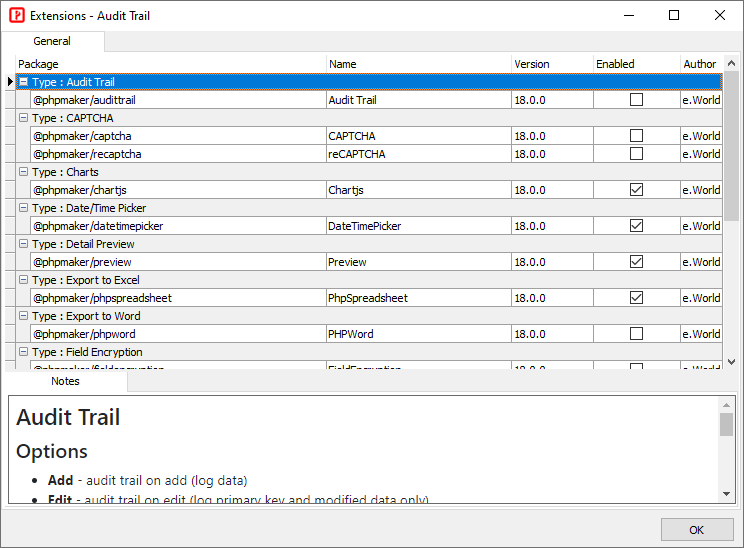Uncheck the DateTimePicker enabled checkbox
Viewport: 744px width, 548px height.
click(636, 226)
